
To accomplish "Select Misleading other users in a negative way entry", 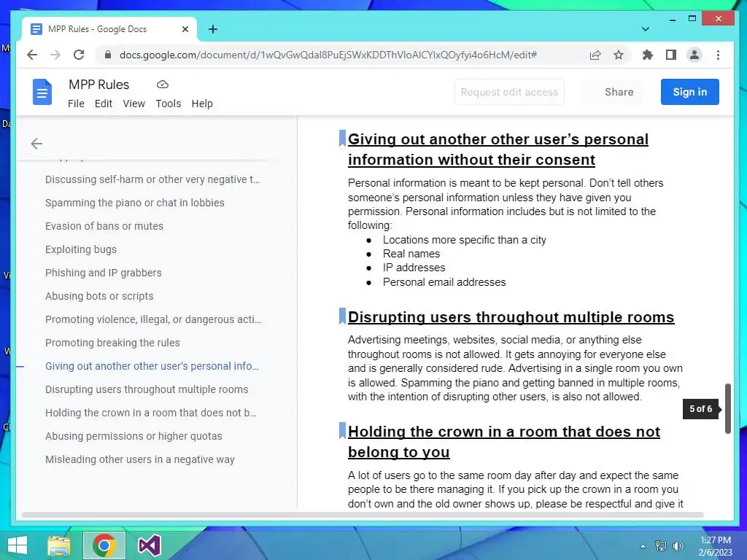I will 140,459.
